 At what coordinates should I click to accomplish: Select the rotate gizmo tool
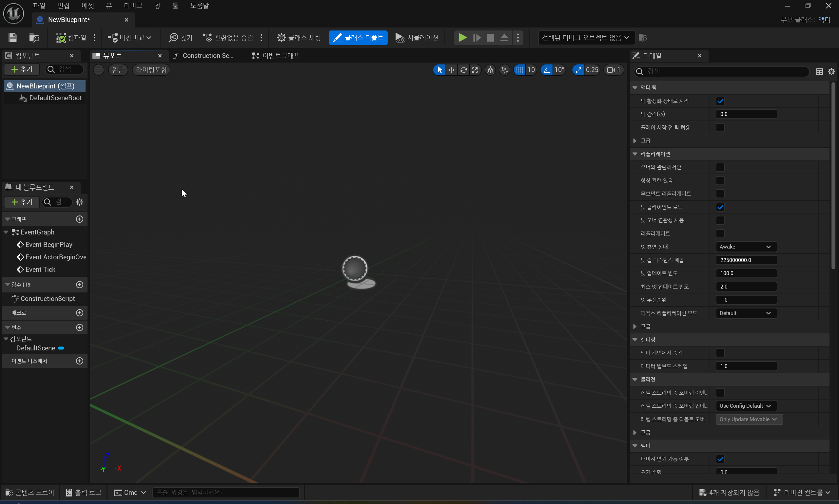(463, 70)
